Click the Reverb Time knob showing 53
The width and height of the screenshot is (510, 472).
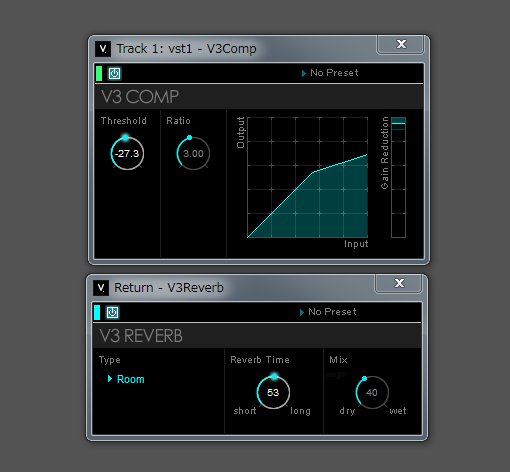pos(273,392)
